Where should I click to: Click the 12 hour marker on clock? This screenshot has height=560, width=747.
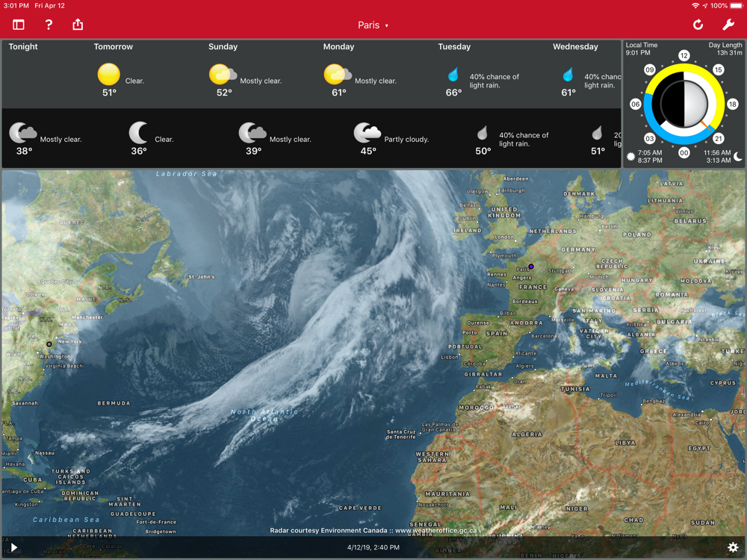point(684,56)
